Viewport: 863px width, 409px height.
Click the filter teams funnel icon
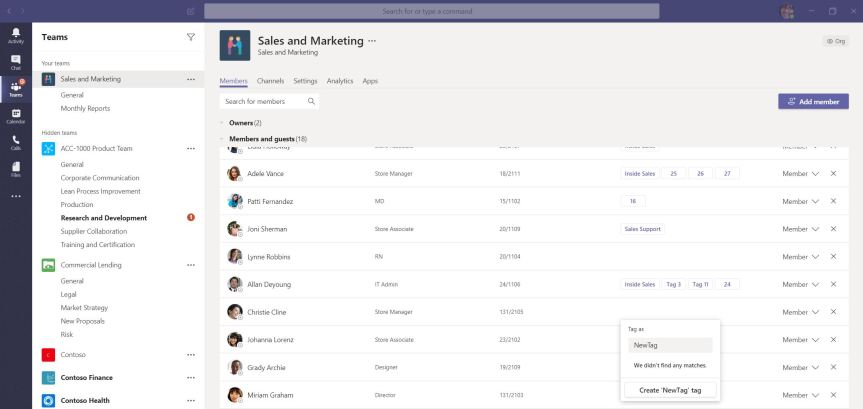tap(191, 37)
